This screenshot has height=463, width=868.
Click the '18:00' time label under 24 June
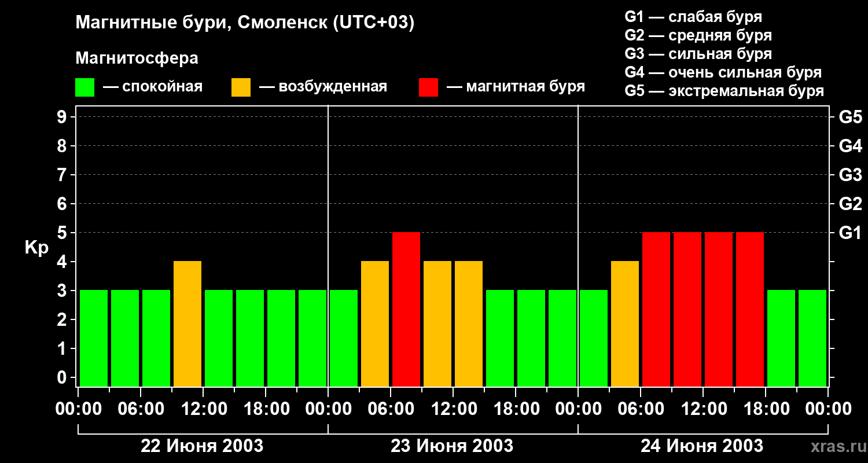click(x=766, y=409)
